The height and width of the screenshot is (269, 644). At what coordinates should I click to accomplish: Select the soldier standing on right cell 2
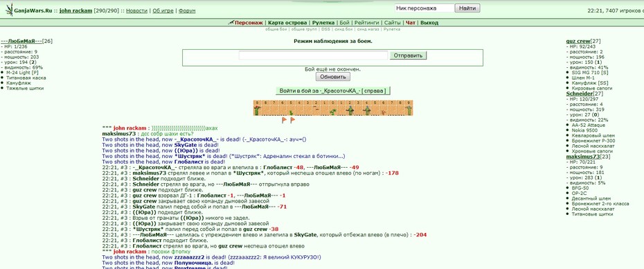tap(350, 110)
